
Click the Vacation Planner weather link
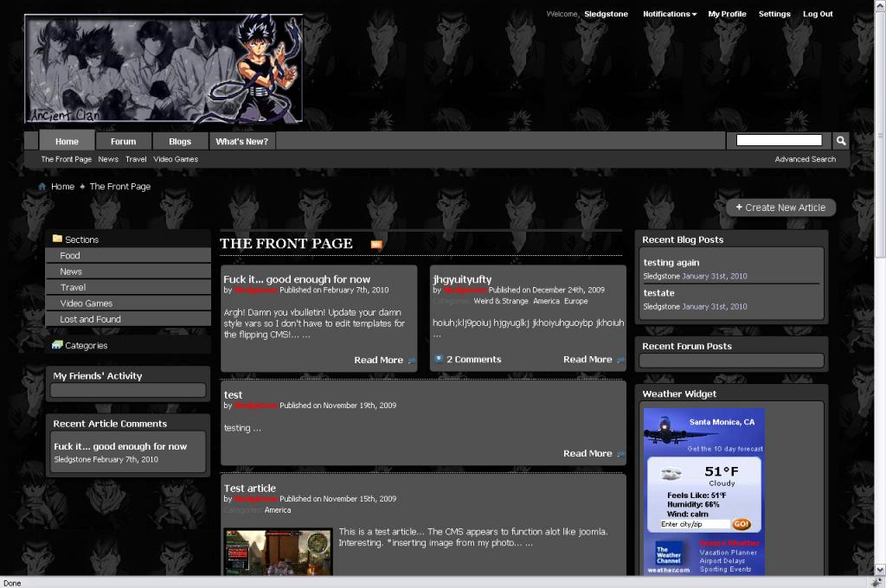point(728,553)
